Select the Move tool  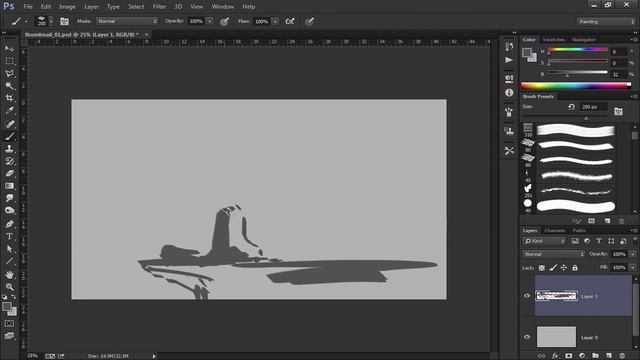[x=9, y=49]
